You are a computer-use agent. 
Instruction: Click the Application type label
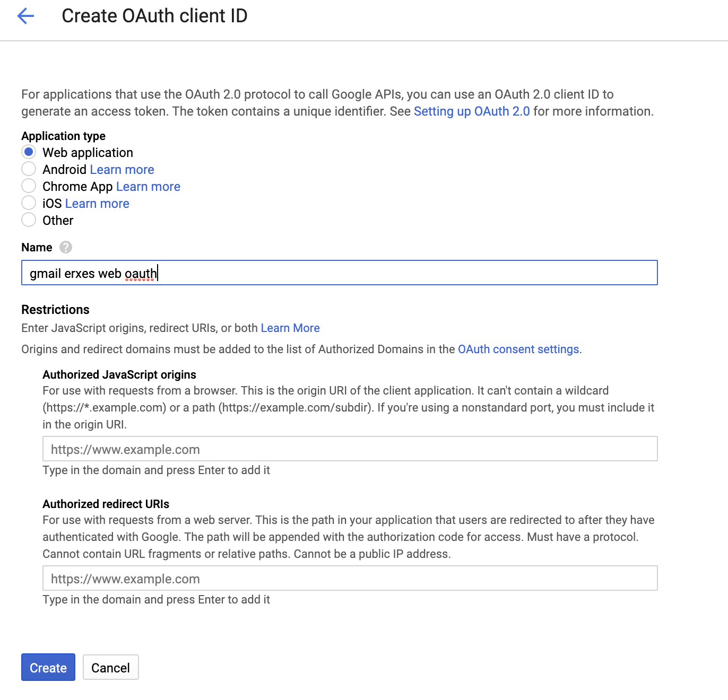[63, 136]
